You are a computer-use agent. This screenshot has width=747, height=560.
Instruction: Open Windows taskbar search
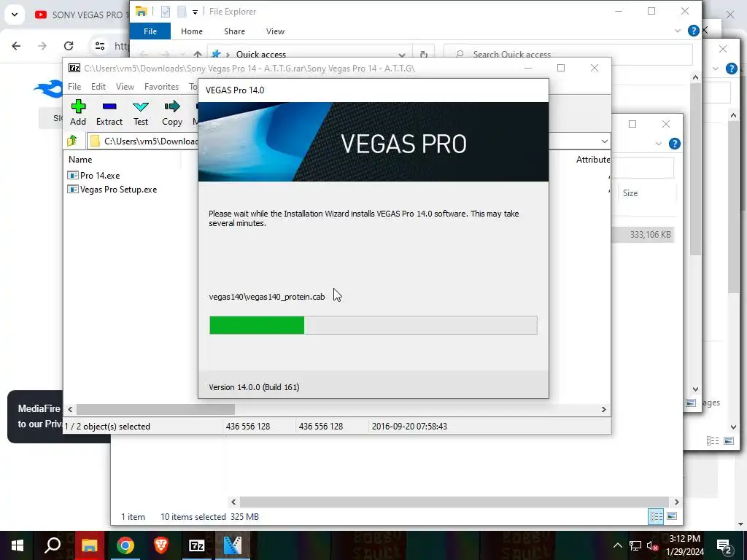(x=53, y=545)
